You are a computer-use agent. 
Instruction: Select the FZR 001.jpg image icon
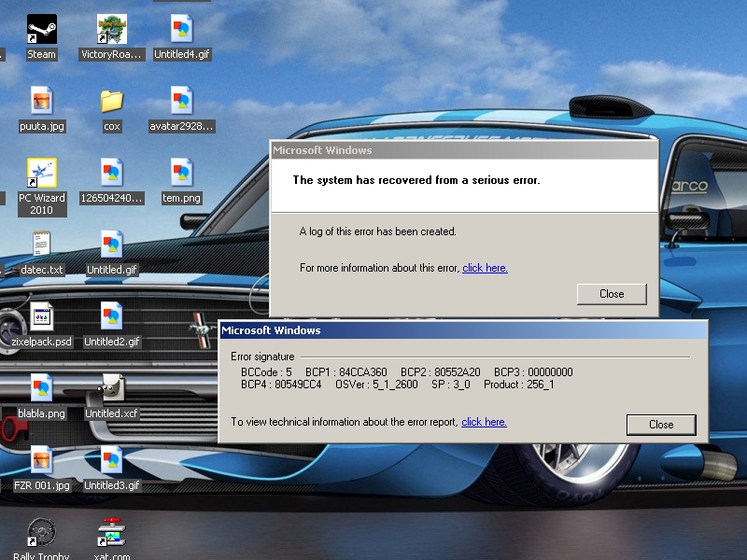[x=41, y=459]
